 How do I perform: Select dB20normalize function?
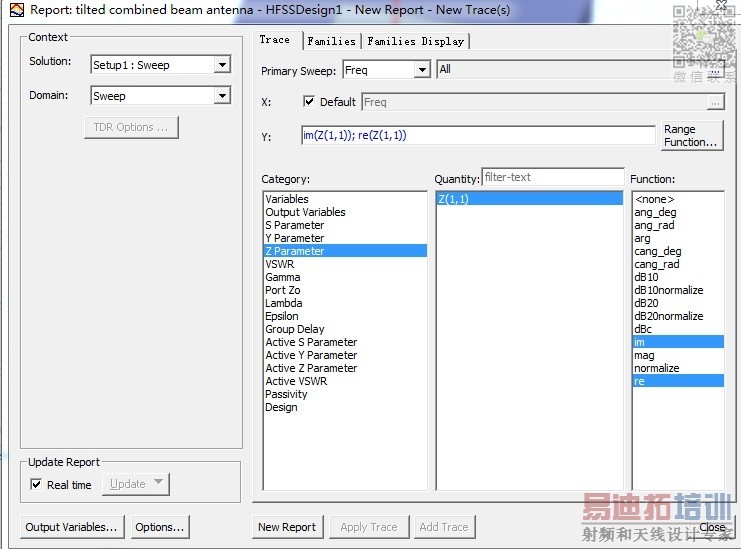click(678, 316)
